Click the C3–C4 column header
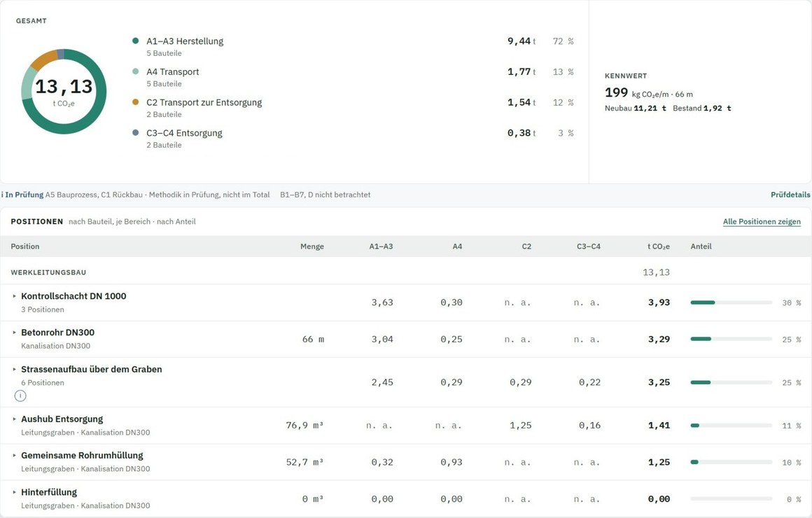This screenshot has width=812, height=518. (589, 246)
